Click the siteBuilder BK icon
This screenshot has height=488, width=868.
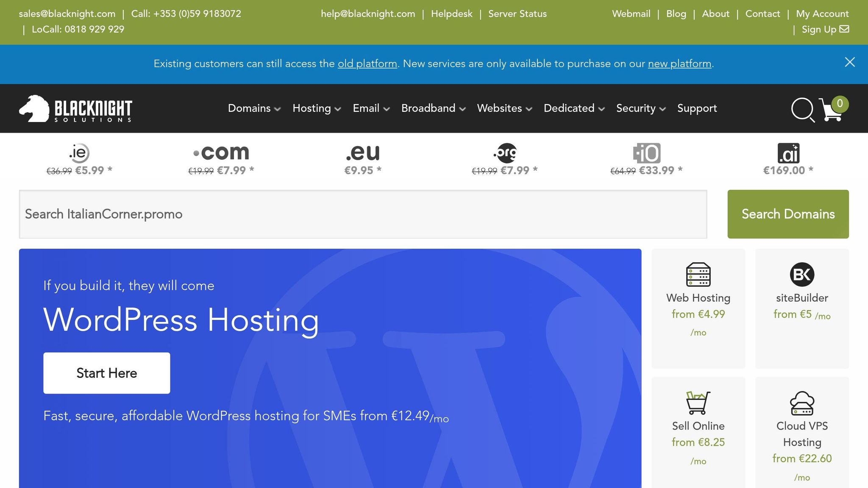click(x=802, y=274)
